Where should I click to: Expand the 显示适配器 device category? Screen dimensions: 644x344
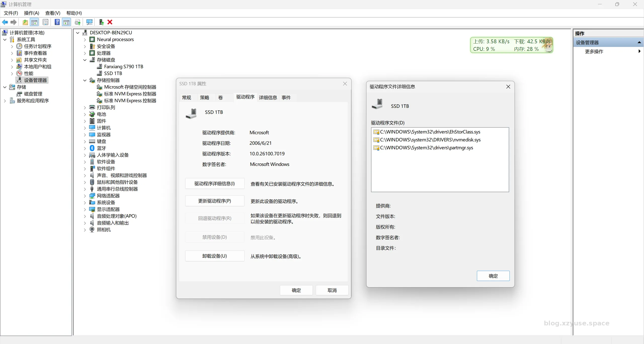[x=85, y=209]
